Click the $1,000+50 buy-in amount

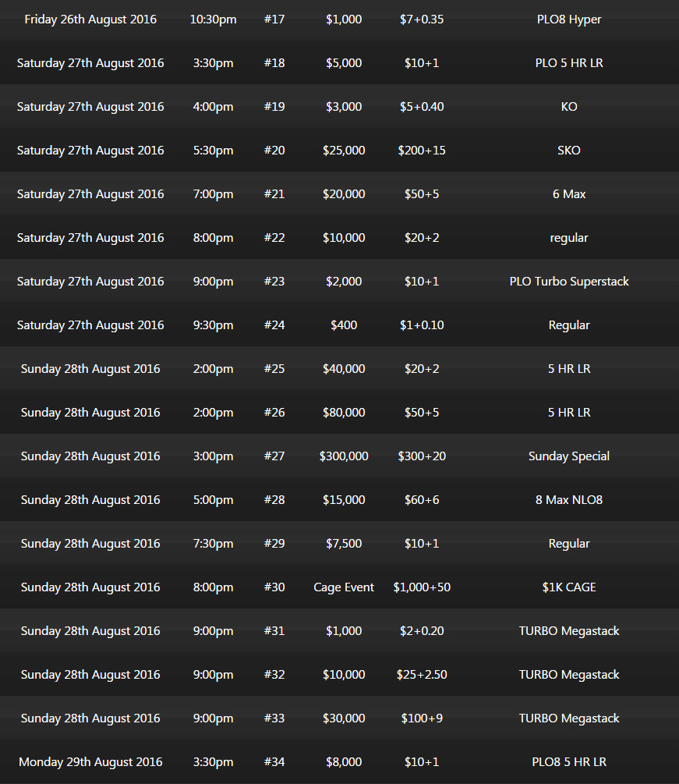point(422,587)
